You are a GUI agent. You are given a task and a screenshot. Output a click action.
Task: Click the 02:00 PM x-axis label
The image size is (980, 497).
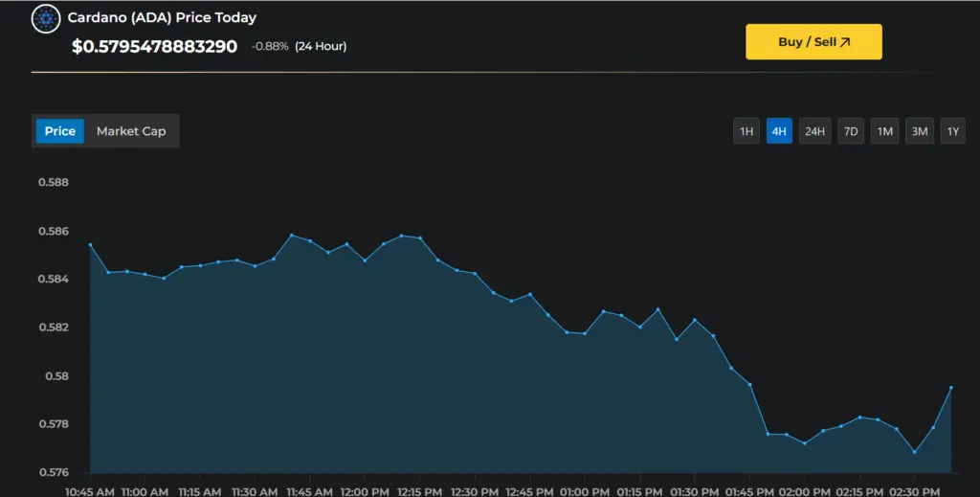pyautogui.click(x=803, y=491)
